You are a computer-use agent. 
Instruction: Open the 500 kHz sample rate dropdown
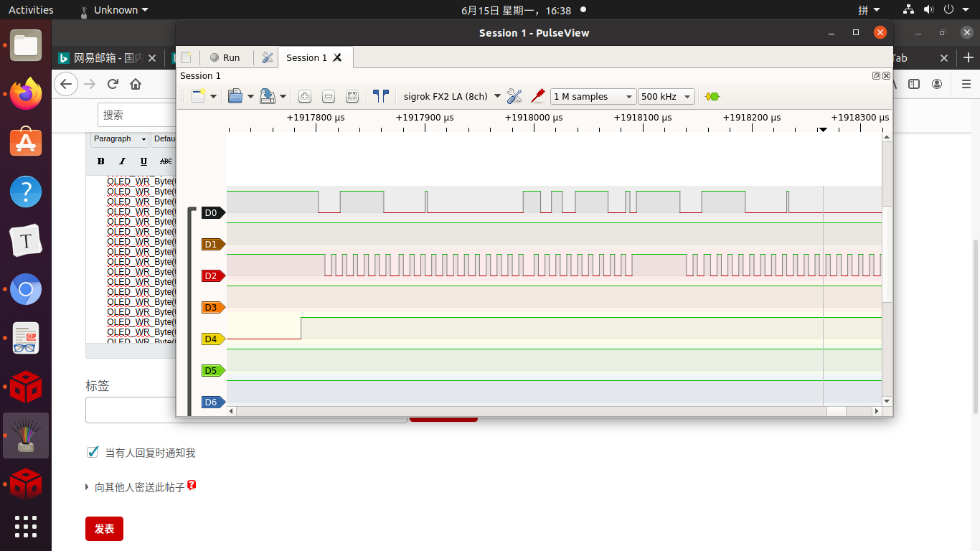666,96
